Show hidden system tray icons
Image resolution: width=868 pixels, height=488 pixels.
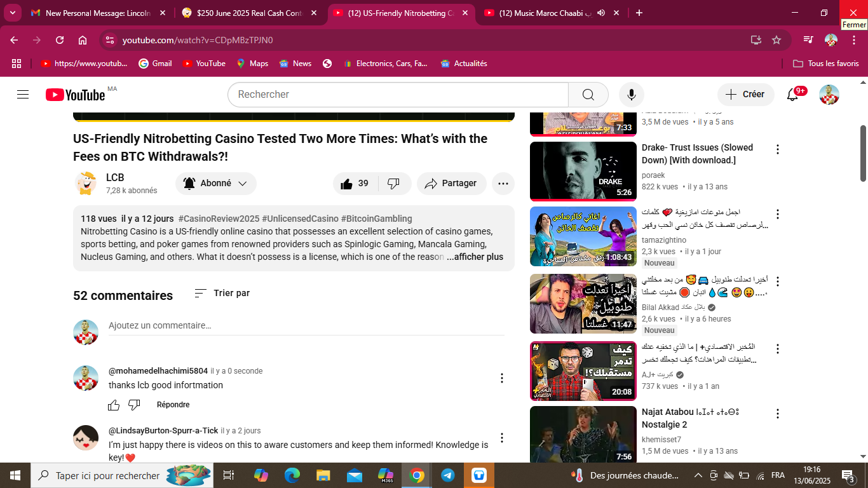tap(698, 475)
